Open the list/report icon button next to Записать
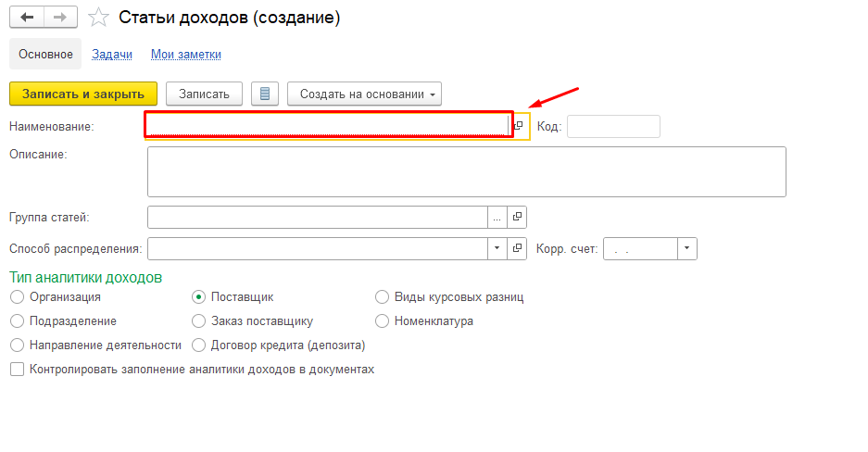The width and height of the screenshot is (868, 452). point(265,94)
